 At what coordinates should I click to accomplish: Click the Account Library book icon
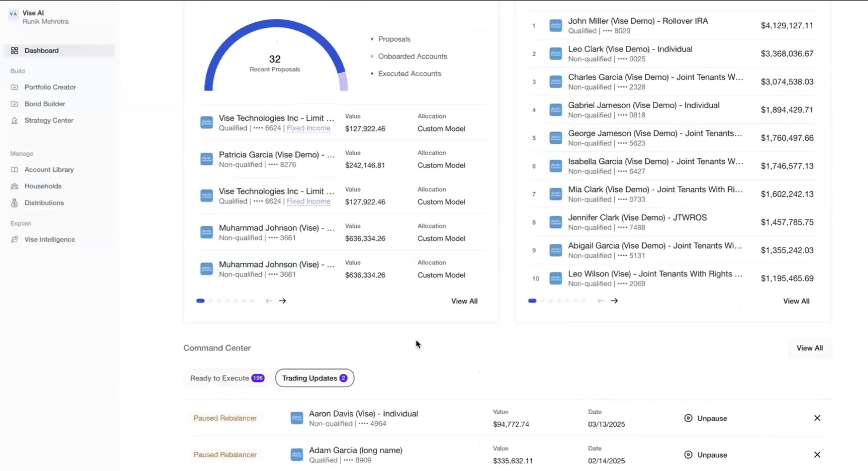pyautogui.click(x=14, y=170)
